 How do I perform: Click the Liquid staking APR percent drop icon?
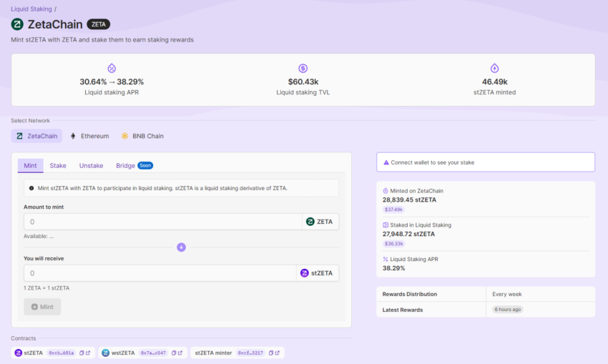coord(112,68)
